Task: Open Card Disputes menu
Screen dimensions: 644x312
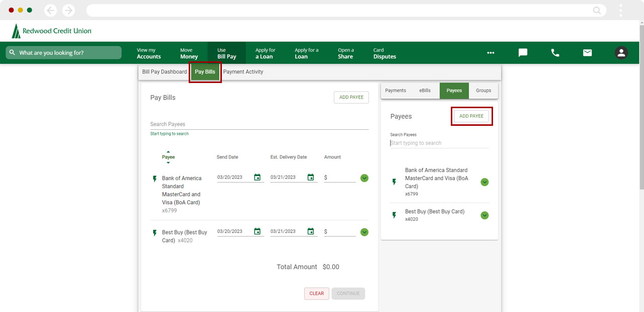Action: [384, 53]
